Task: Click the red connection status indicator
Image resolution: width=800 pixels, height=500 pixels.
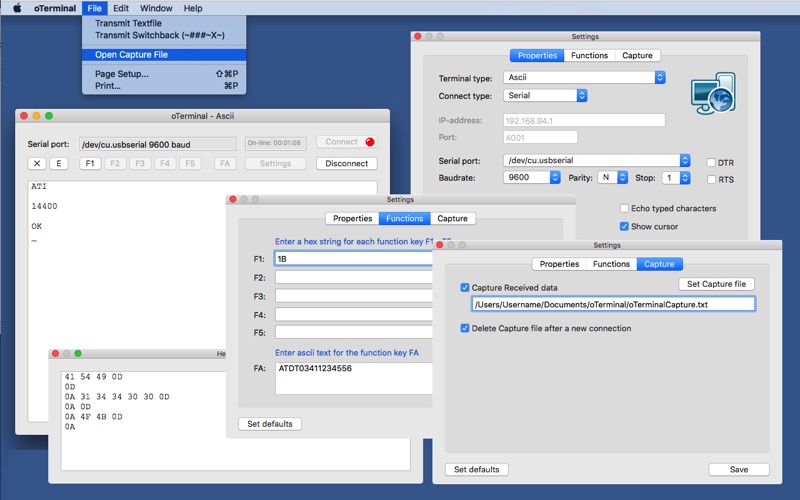Action: pyautogui.click(x=370, y=142)
